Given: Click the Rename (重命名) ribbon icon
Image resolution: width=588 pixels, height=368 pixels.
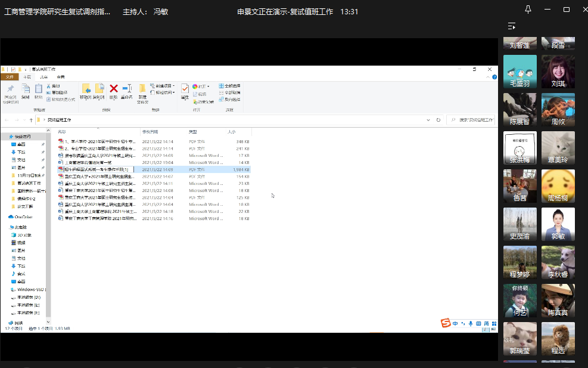Looking at the screenshot, I should 126,89.
